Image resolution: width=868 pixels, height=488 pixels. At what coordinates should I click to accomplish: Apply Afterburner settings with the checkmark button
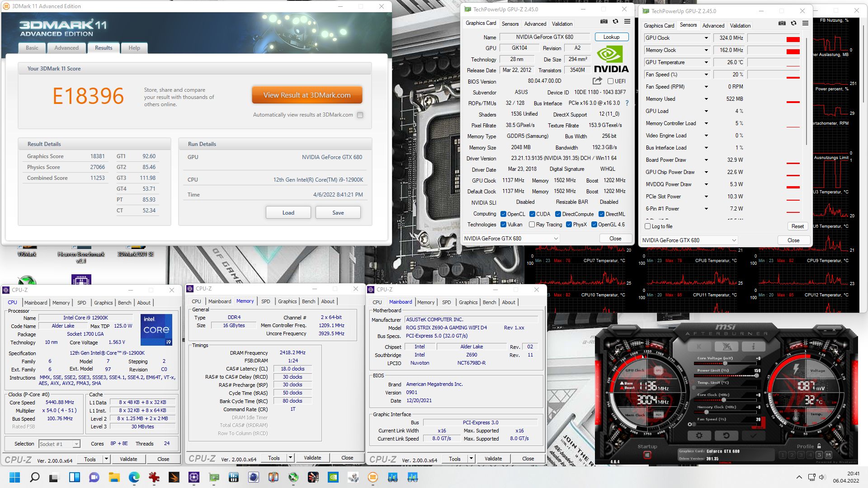pos(753,436)
